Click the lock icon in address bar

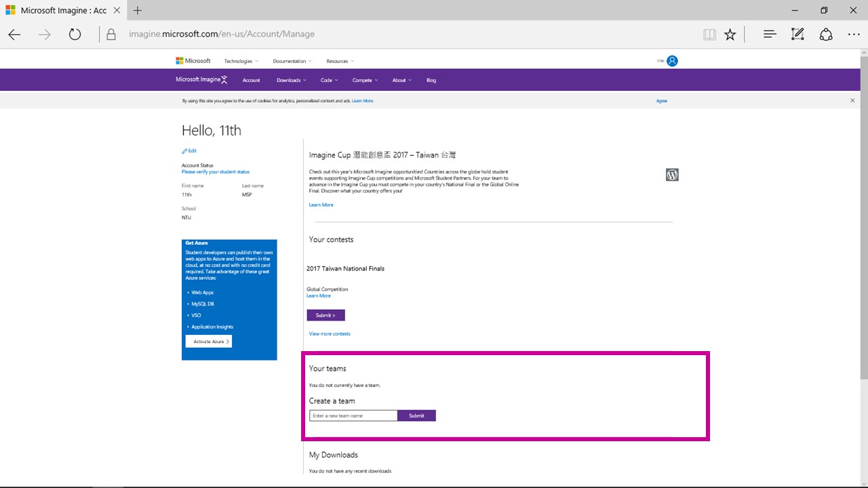pos(112,35)
